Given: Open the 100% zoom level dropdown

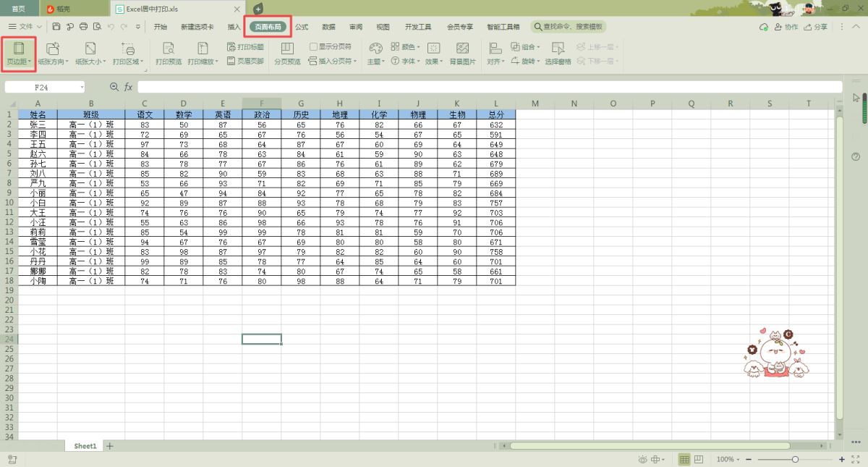Looking at the screenshot, I should [728, 460].
